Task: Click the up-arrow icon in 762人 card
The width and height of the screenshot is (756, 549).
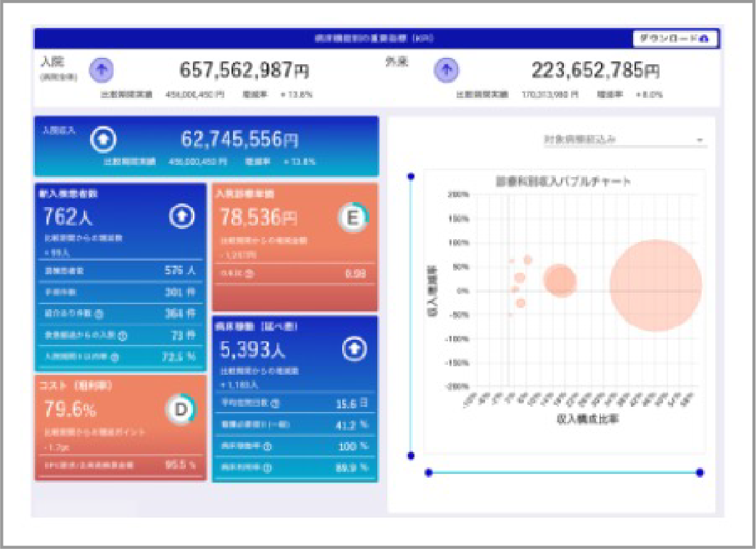Action: [181, 216]
